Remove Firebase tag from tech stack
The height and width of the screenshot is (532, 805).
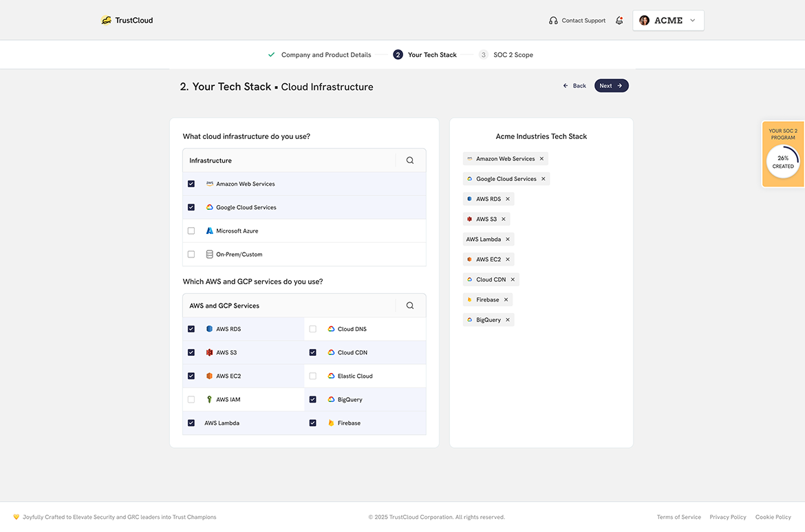506,300
